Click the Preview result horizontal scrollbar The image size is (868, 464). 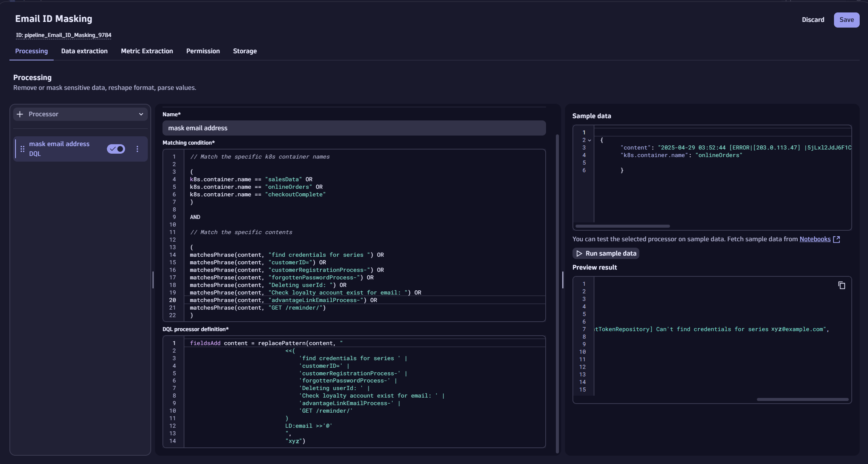pos(802,399)
